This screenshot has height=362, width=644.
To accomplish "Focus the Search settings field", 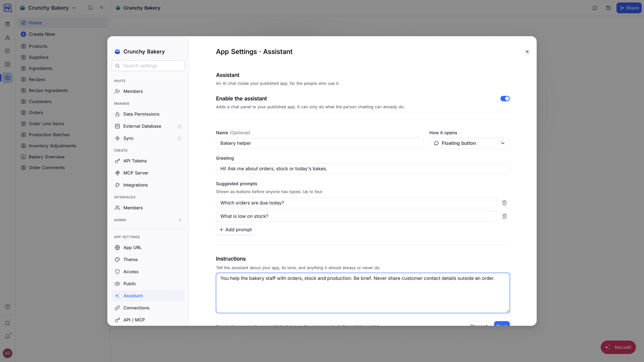I will [148, 66].
